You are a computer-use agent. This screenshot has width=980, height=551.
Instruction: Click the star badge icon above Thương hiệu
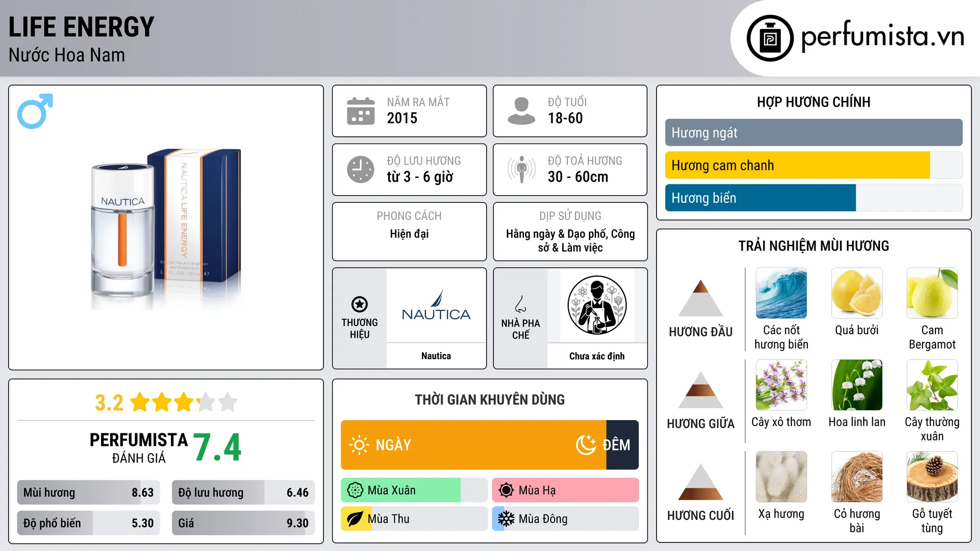(x=360, y=304)
